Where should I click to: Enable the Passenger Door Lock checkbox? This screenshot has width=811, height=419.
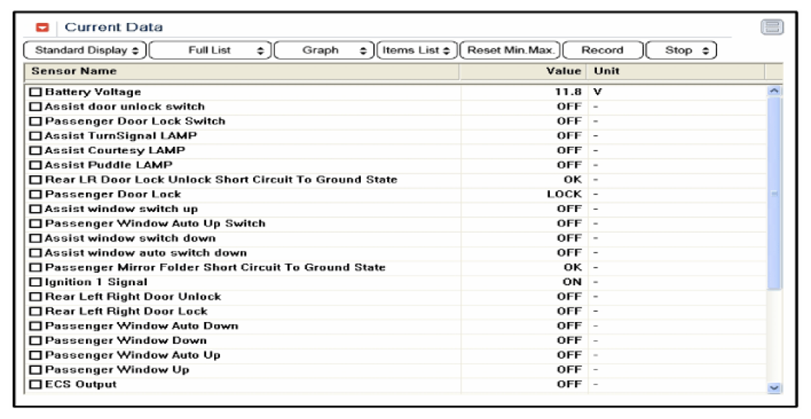(x=36, y=194)
